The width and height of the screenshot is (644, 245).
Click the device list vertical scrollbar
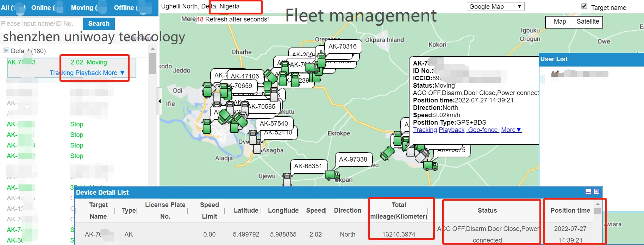point(152,63)
